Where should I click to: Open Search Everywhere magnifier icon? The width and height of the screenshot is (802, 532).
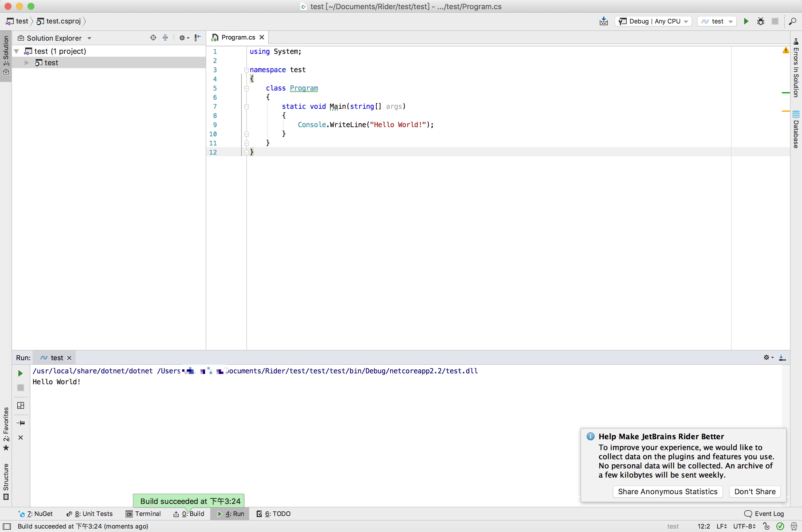click(793, 21)
